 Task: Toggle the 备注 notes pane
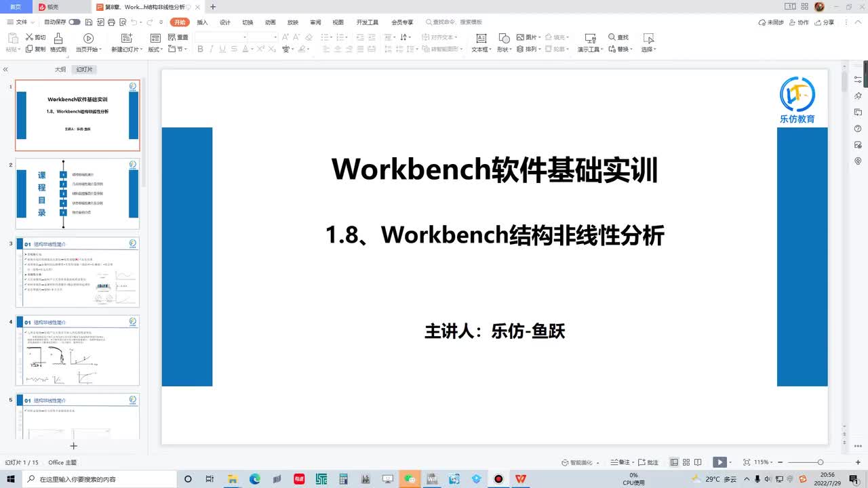[x=620, y=462]
